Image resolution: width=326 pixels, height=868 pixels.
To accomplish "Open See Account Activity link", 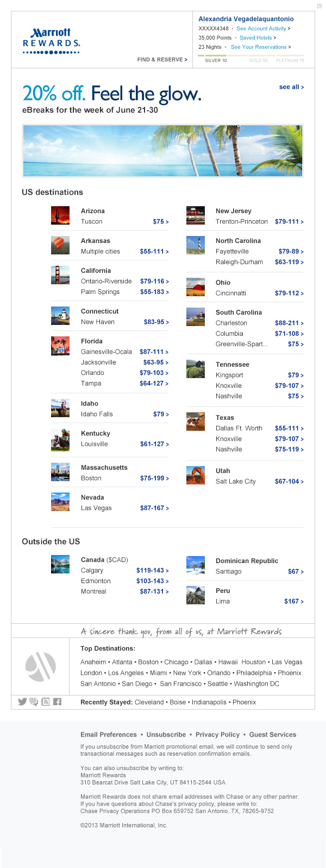I will 263,29.
